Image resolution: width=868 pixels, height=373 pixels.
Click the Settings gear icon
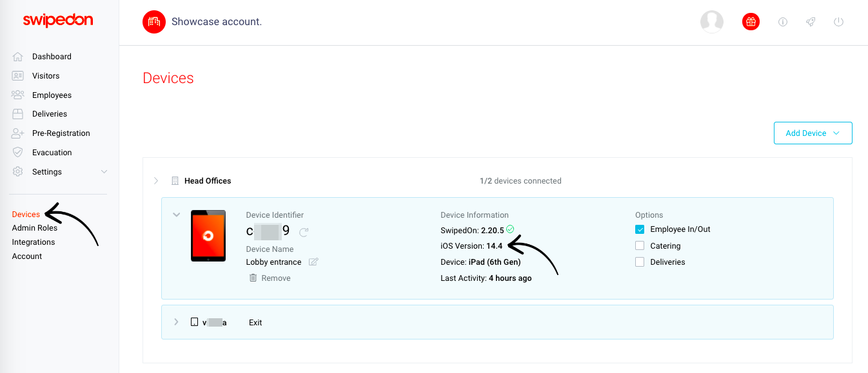tap(18, 172)
